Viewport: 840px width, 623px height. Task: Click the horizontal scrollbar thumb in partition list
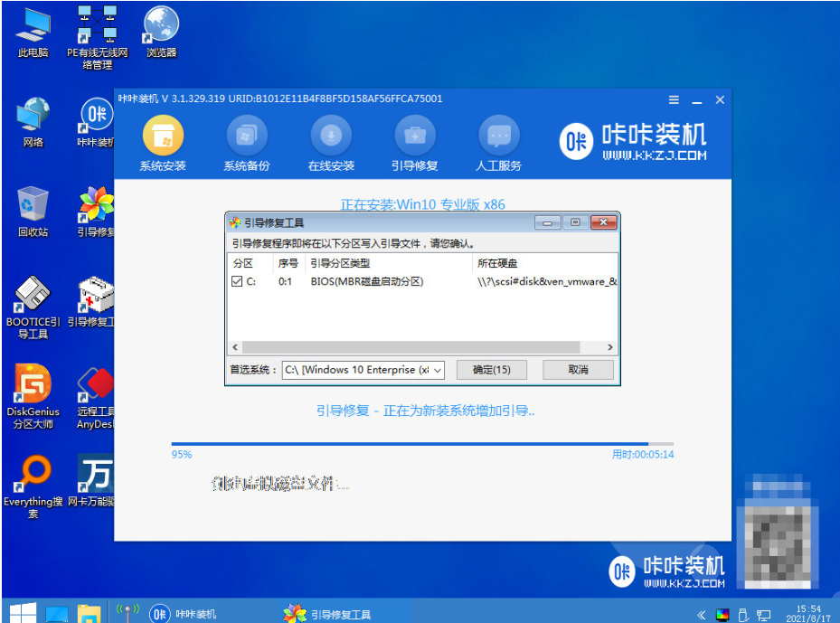pyautogui.click(x=411, y=347)
